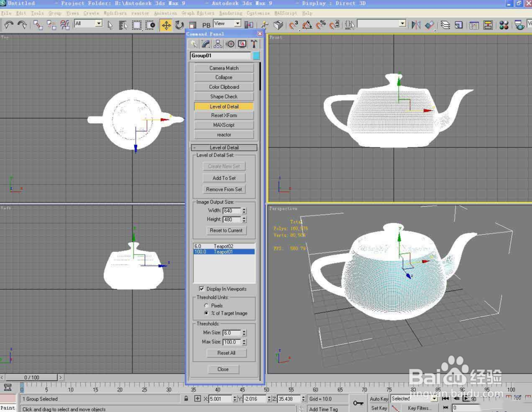Open the Select by Name list icon
532x412 pixels.
point(123,25)
